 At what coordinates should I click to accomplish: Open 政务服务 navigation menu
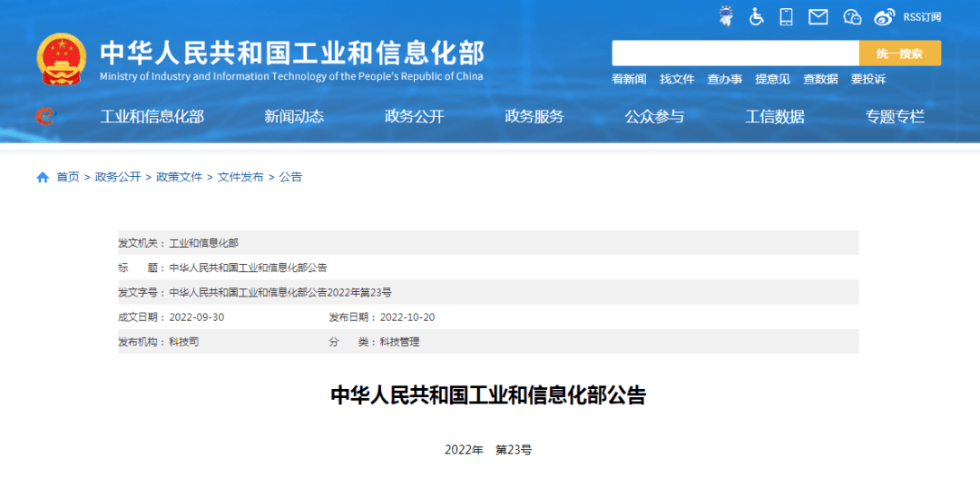tap(534, 117)
